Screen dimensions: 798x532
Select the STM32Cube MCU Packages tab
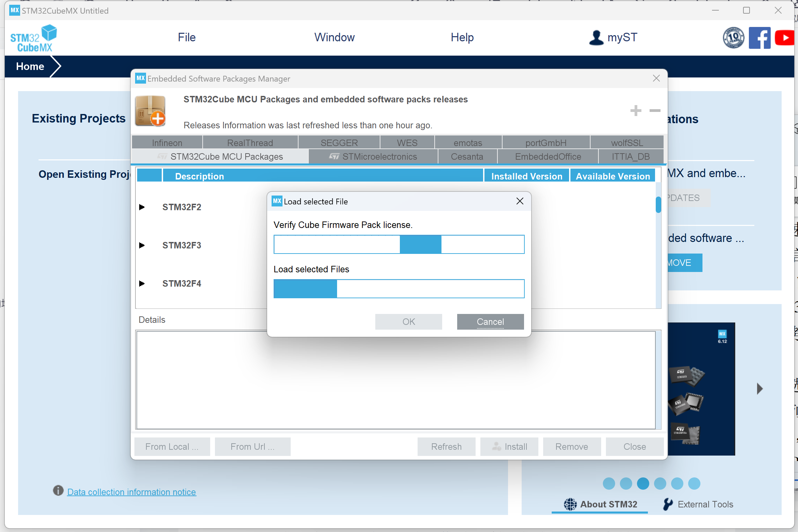pos(220,157)
